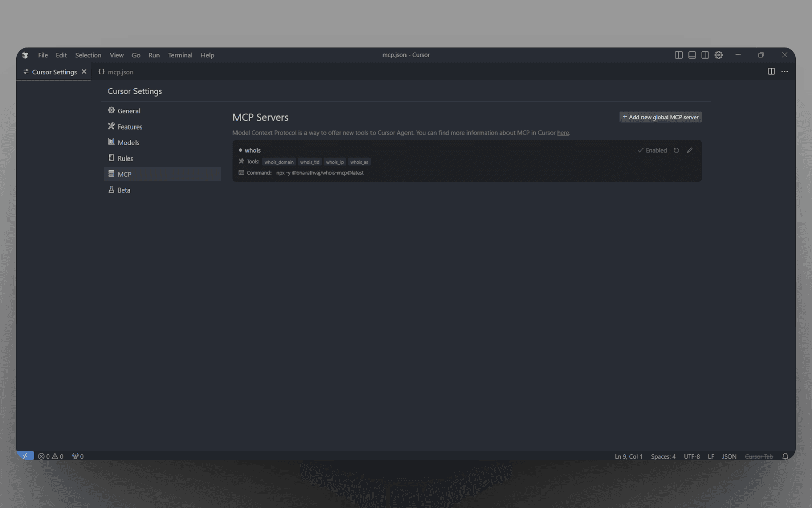
Task: Follow the 'here' MCP documentation link
Action: [563, 133]
